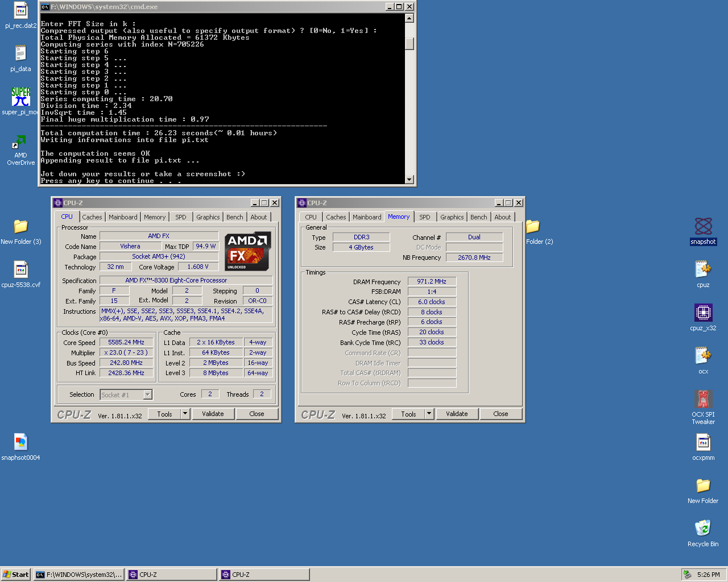
Task: Click the cmd.exe title bar system icon
Action: tap(45, 7)
